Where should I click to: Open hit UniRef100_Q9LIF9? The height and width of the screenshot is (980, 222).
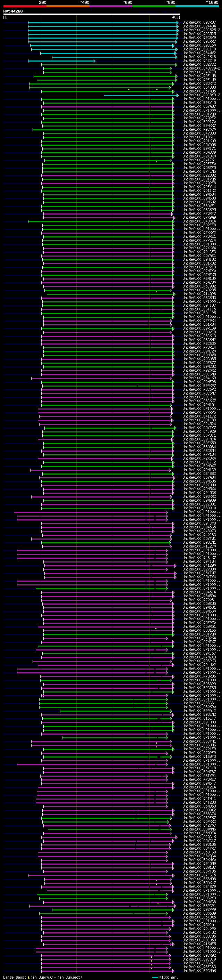199,49
